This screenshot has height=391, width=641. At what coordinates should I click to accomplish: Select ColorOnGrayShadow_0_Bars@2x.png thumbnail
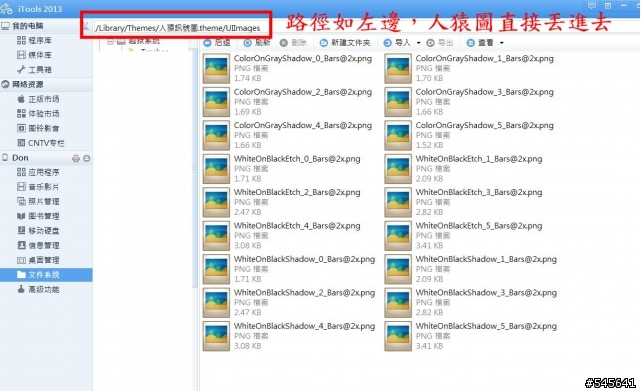click(x=216, y=68)
